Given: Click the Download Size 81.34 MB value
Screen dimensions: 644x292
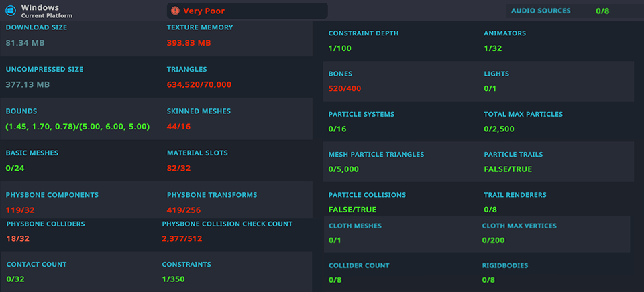Looking at the screenshot, I should (25, 43).
